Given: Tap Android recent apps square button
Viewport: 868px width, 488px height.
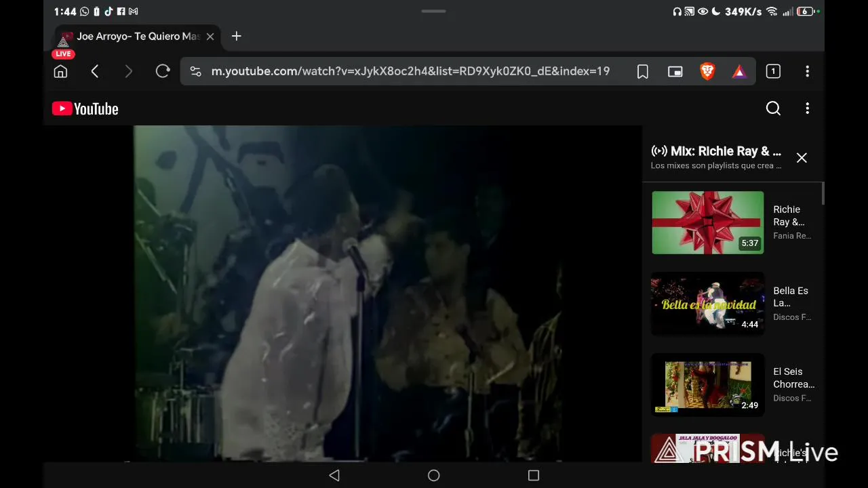Looking at the screenshot, I should 534,476.
